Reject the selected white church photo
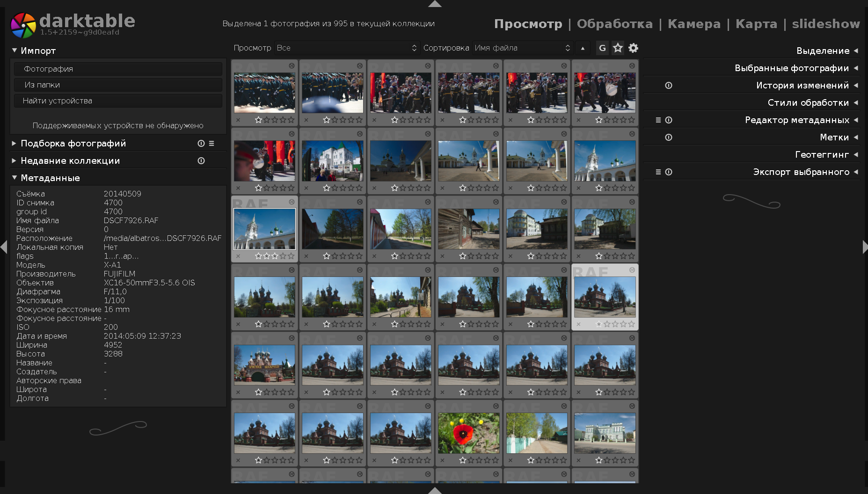The image size is (868, 494). tap(238, 256)
